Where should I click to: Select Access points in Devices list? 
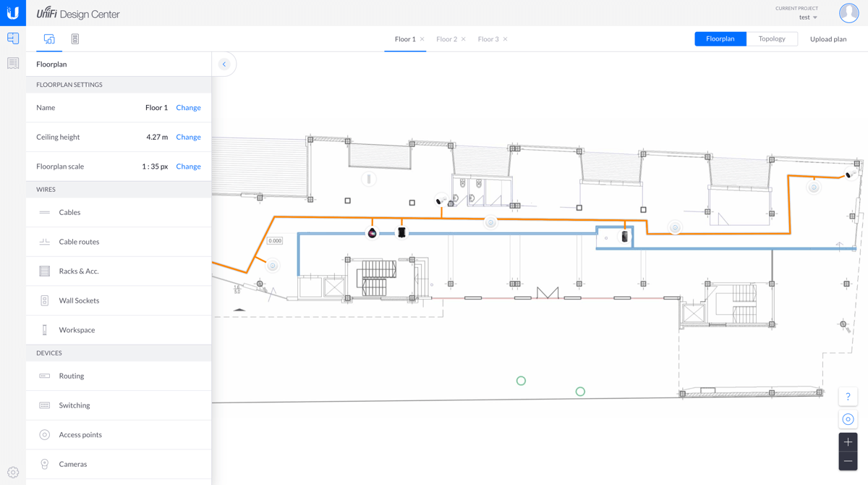80,435
